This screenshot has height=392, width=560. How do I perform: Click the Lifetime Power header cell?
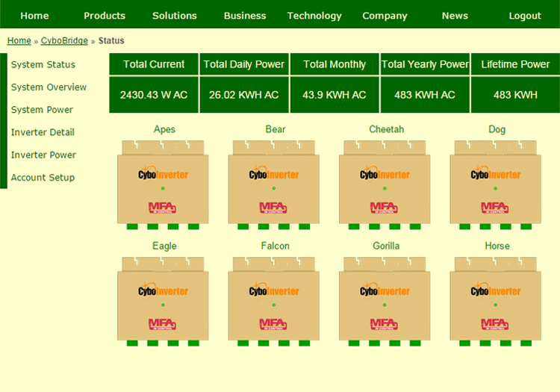(515, 64)
